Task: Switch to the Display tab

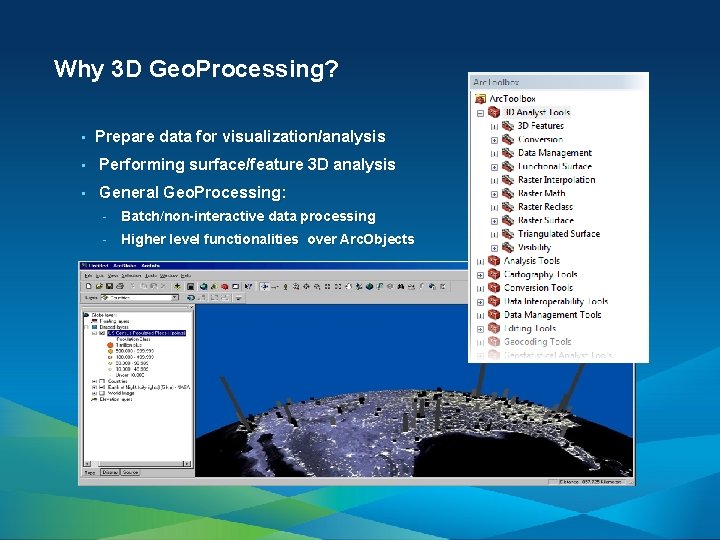Action: pos(110,472)
